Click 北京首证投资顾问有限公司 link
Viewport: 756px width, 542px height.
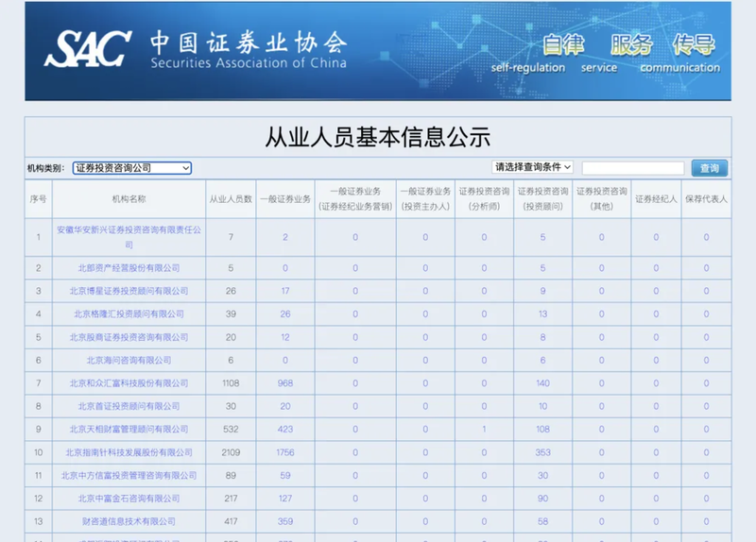[x=129, y=406]
